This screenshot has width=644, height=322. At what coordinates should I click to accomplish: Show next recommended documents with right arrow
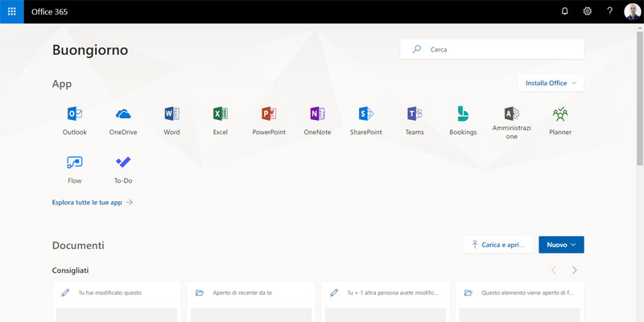coord(574,270)
